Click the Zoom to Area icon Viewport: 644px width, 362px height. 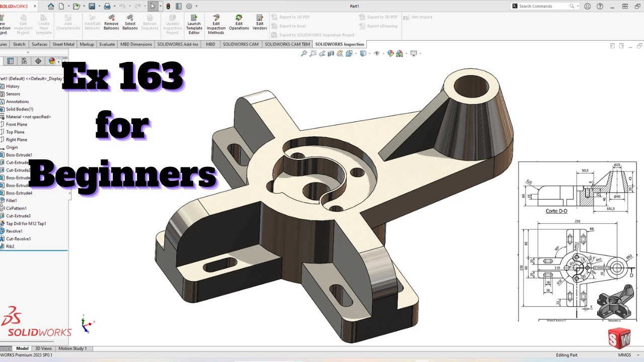[313, 53]
